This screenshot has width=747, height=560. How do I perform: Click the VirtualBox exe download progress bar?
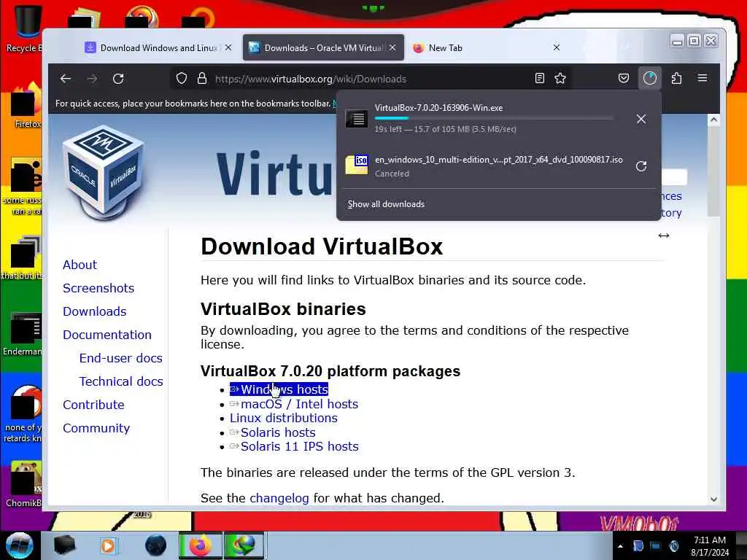click(x=494, y=118)
